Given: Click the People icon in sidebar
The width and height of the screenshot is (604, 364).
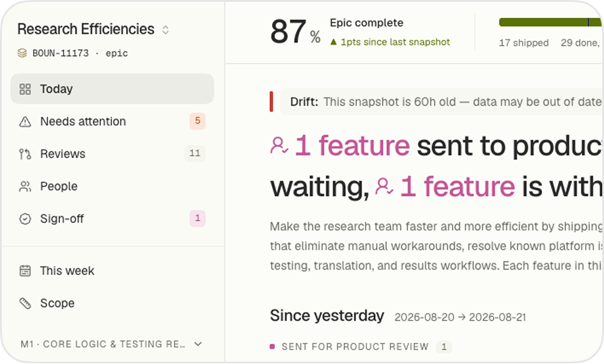Looking at the screenshot, I should point(25,186).
